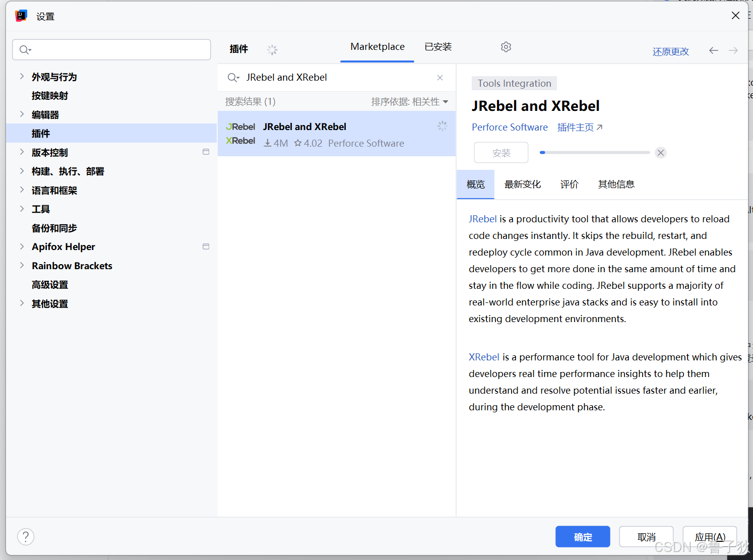Open the 评价 reviews tab
Screen dimensions: 753x560
[570, 184]
